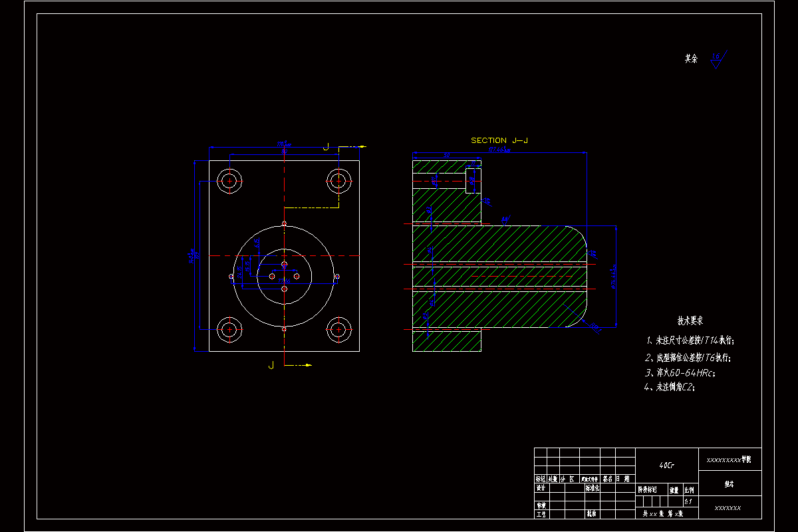Select the "50" dimension in section view
798x532 pixels.
coord(446,155)
